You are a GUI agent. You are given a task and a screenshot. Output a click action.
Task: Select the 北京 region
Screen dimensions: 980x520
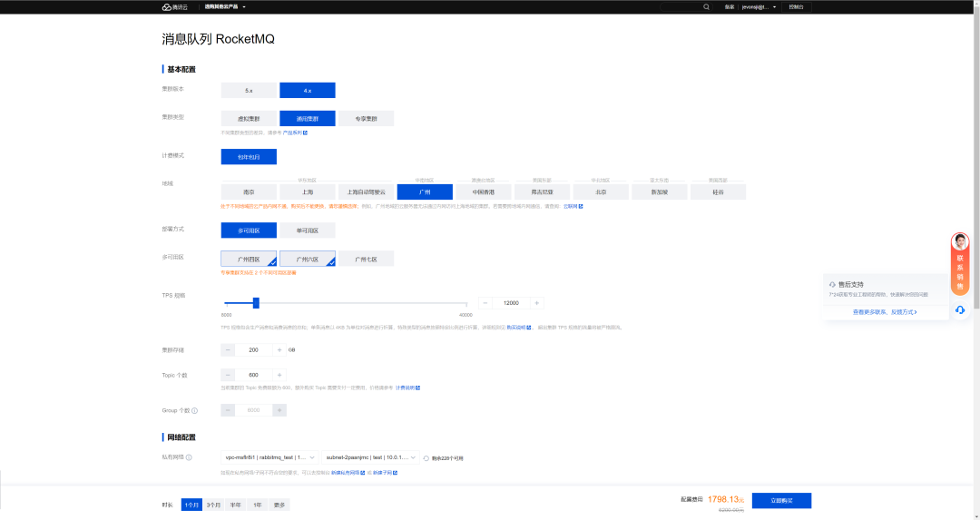(602, 191)
